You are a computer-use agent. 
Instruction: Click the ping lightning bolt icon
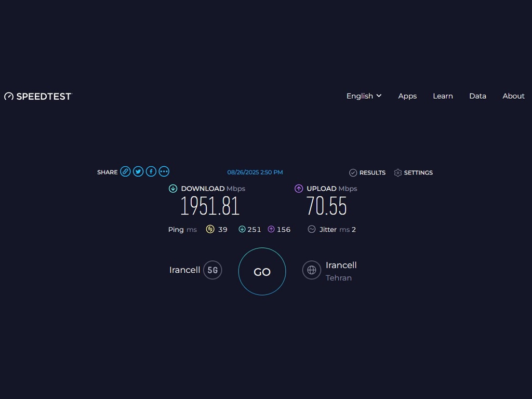(x=210, y=229)
